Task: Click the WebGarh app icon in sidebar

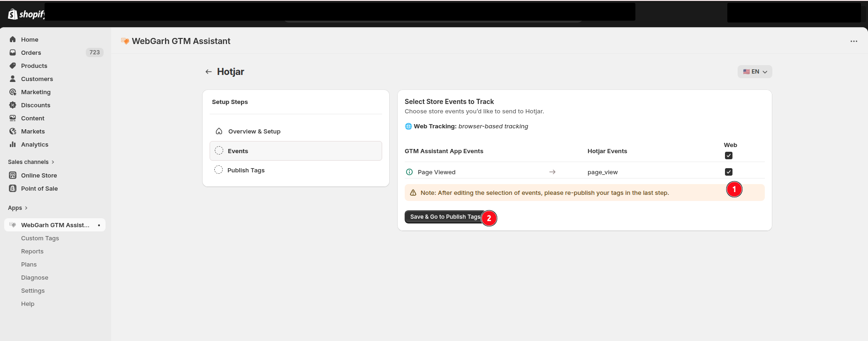Action: 13,225
